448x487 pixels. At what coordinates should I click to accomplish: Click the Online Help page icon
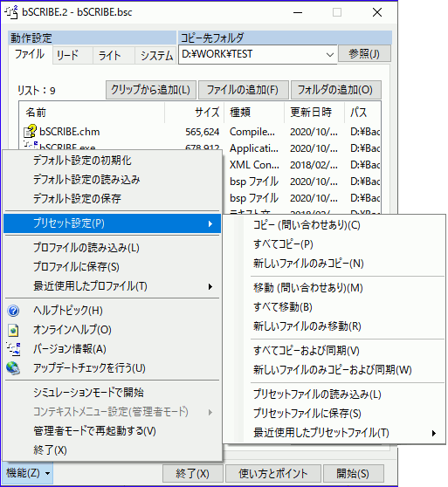(x=13, y=330)
